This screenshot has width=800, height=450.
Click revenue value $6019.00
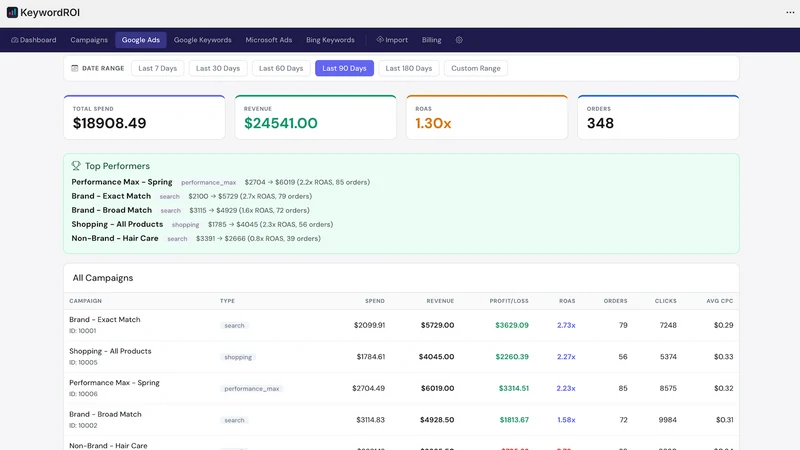[x=437, y=388]
